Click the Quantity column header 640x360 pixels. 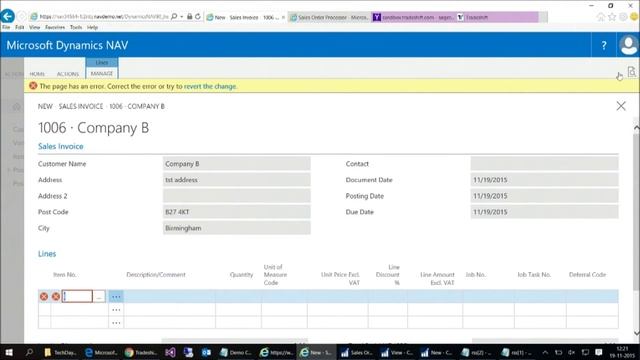coord(241,275)
